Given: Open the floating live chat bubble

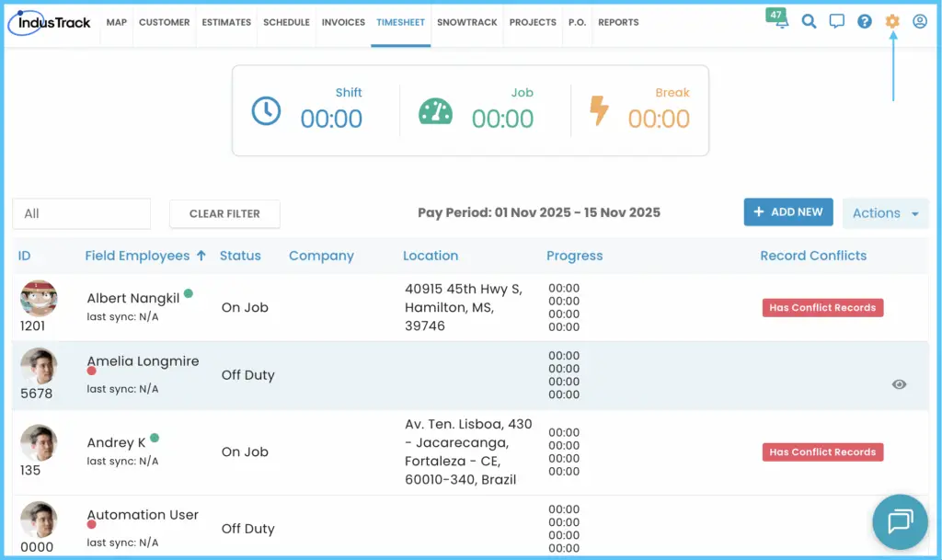Looking at the screenshot, I should coord(900,521).
